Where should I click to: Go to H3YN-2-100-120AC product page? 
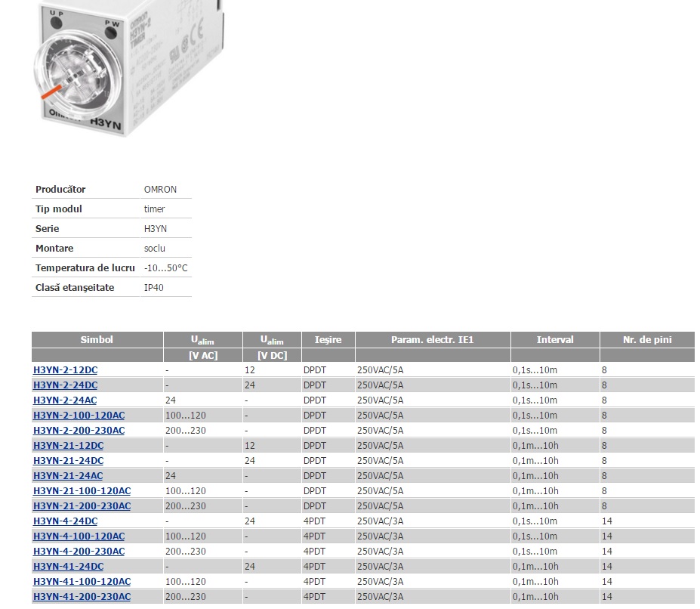79,416
